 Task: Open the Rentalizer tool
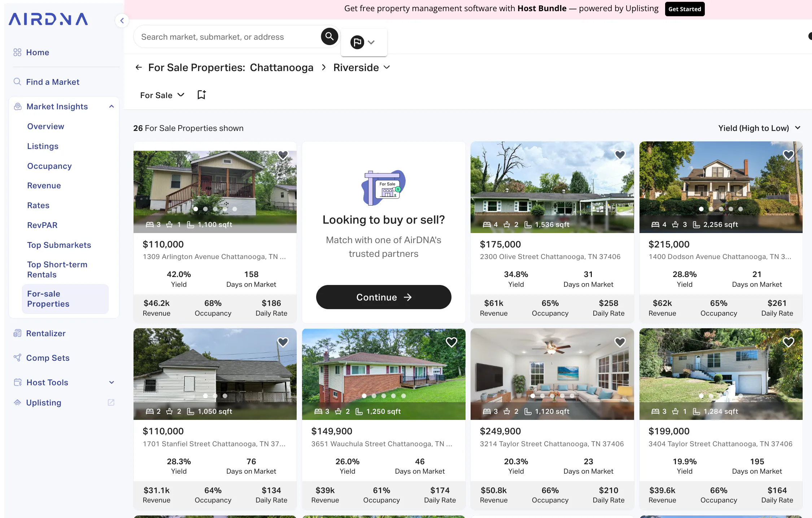pyautogui.click(x=46, y=333)
